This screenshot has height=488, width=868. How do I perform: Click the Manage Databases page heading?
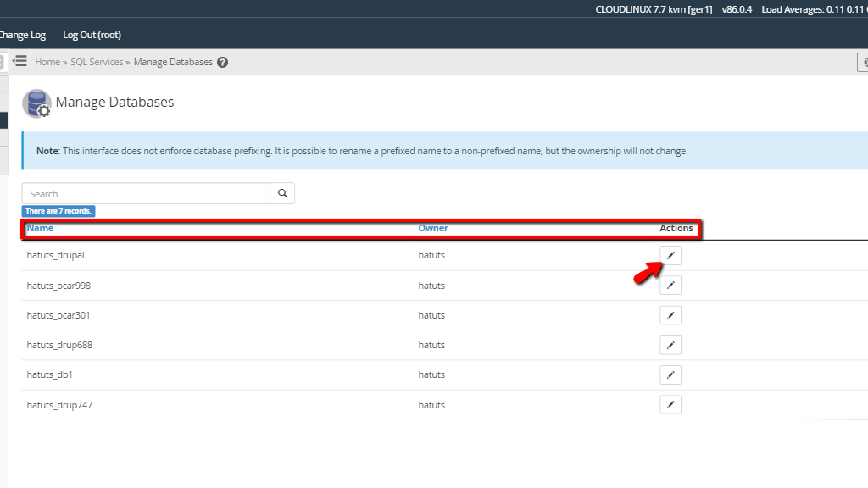pyautogui.click(x=114, y=102)
